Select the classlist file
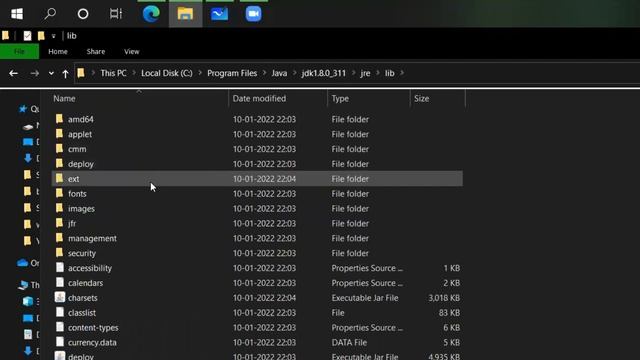640x360 pixels. (x=82, y=313)
